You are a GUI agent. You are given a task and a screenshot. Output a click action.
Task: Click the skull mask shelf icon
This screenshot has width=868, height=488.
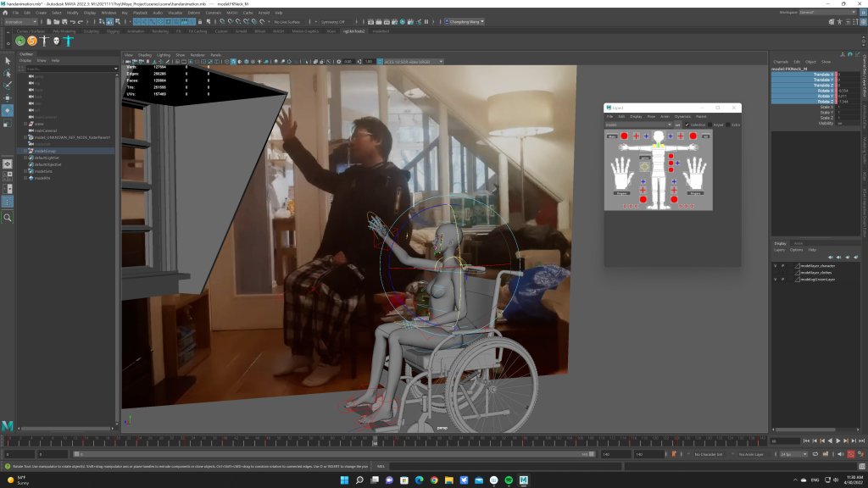(x=56, y=40)
